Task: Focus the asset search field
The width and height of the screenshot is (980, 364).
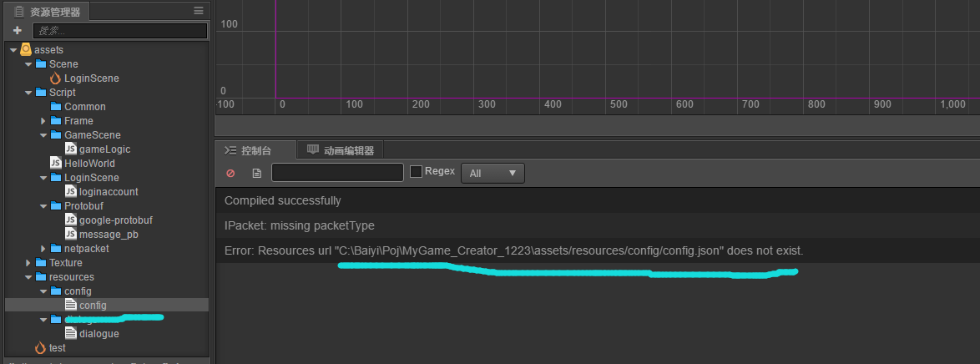Action: coord(120,31)
